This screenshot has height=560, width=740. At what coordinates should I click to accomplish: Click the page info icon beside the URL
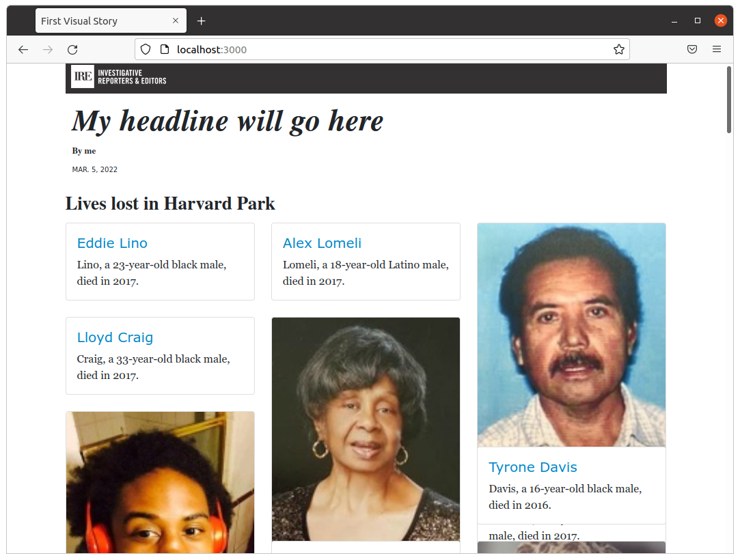(165, 50)
